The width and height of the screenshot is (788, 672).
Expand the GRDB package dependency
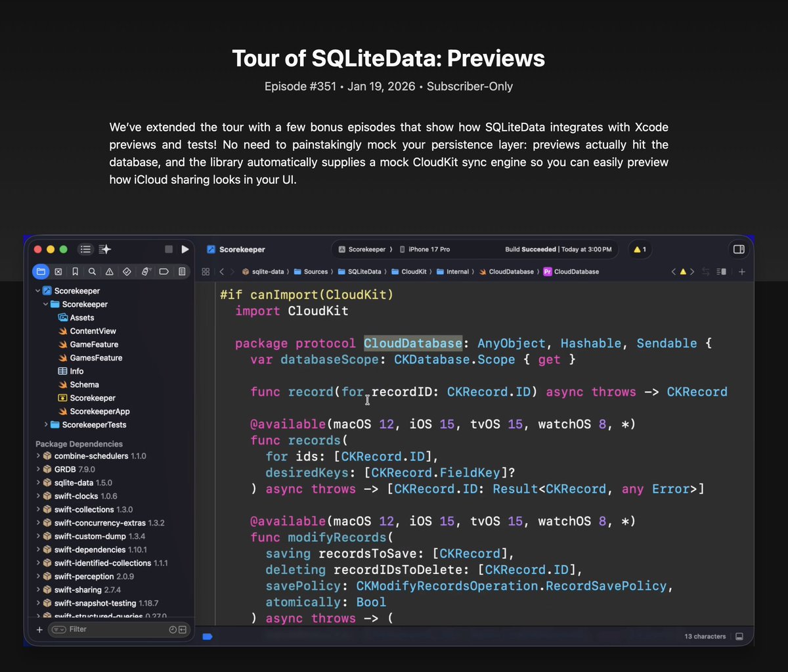tap(38, 469)
